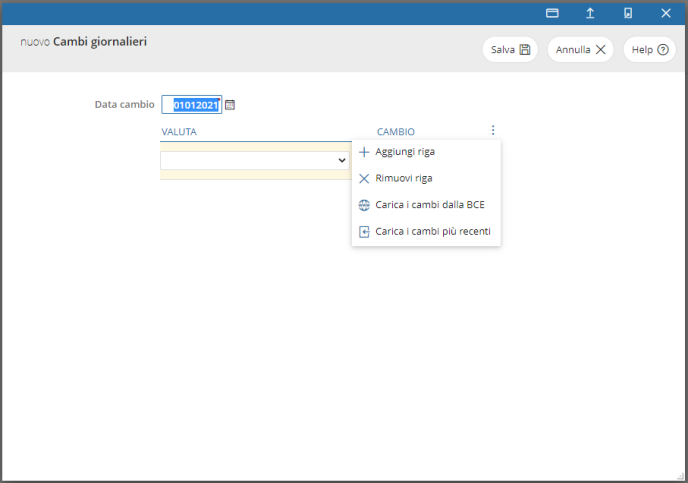This screenshot has width=688, height=483.
Task: Click the Data cambio field label
Action: tap(124, 104)
